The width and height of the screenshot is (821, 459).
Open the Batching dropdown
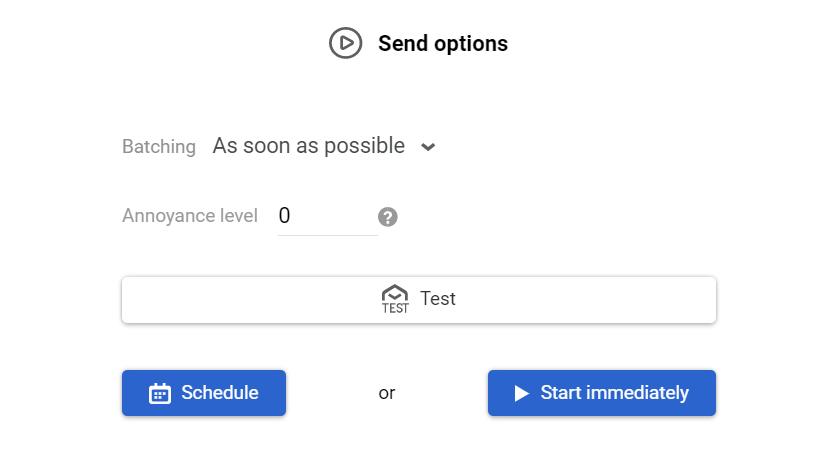click(324, 146)
